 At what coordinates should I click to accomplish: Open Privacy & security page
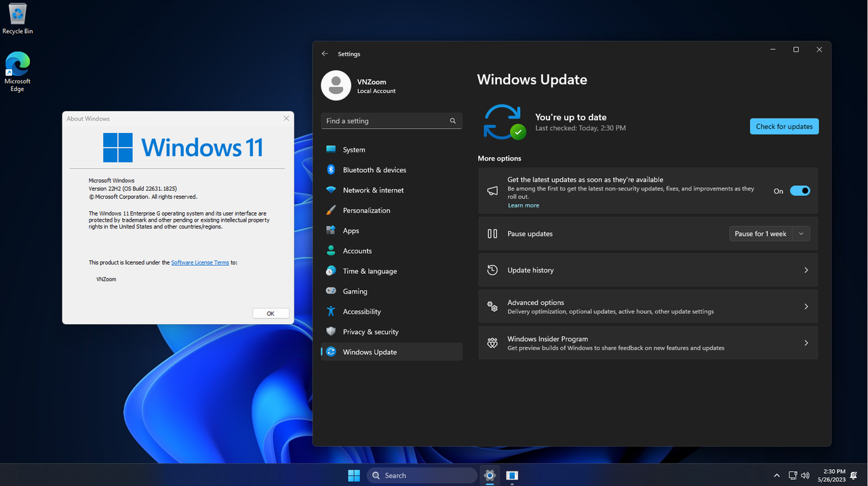click(391, 331)
